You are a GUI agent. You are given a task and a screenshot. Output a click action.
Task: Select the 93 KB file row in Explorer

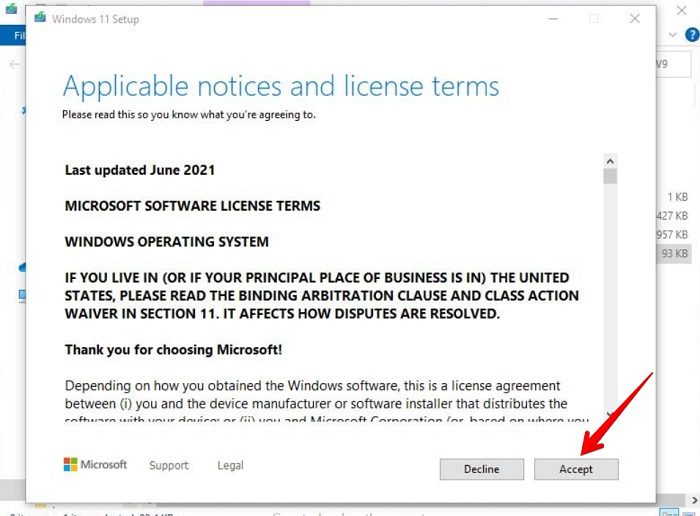pyautogui.click(x=674, y=254)
